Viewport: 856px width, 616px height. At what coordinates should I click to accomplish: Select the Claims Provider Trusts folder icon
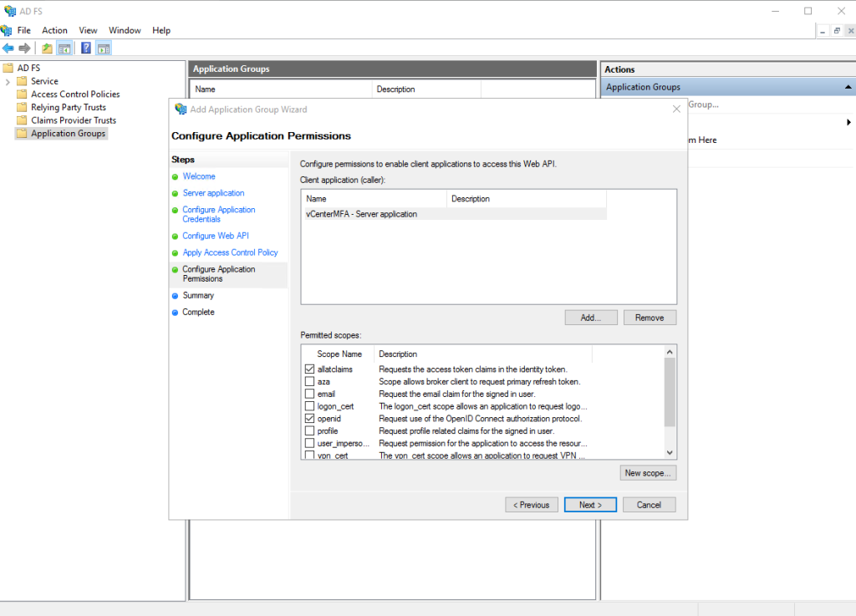[x=23, y=120]
